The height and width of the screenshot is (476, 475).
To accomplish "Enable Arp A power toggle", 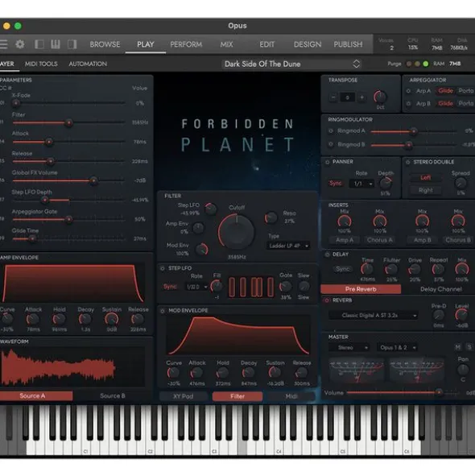I will pyautogui.click(x=408, y=91).
